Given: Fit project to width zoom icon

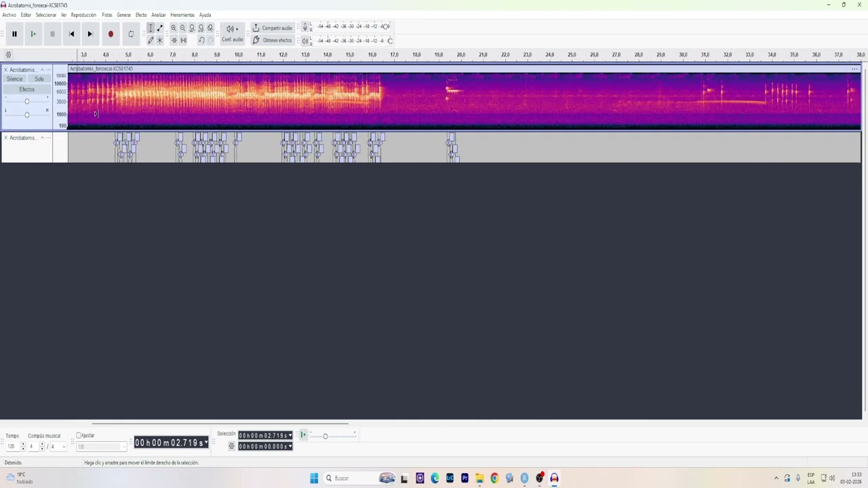Looking at the screenshot, I should click(201, 28).
